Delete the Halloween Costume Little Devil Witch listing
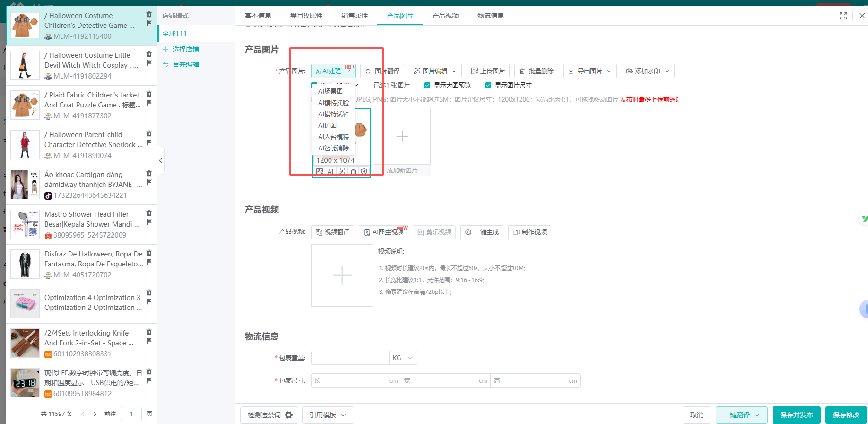 pos(149,54)
